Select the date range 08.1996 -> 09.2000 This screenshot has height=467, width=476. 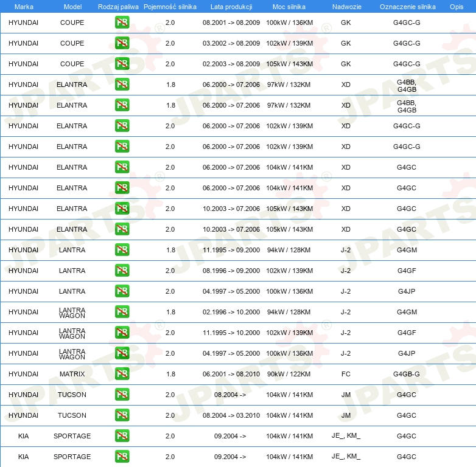pyautogui.click(x=231, y=271)
